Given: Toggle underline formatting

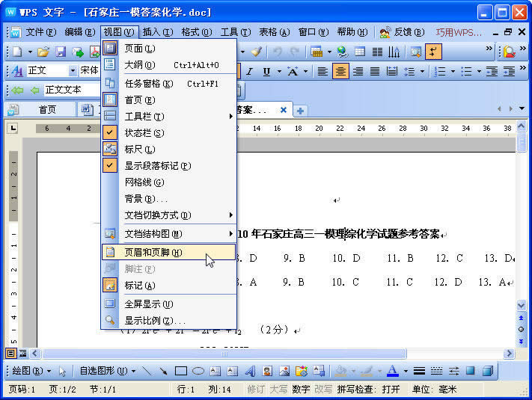Looking at the screenshot, I should pos(267,71).
